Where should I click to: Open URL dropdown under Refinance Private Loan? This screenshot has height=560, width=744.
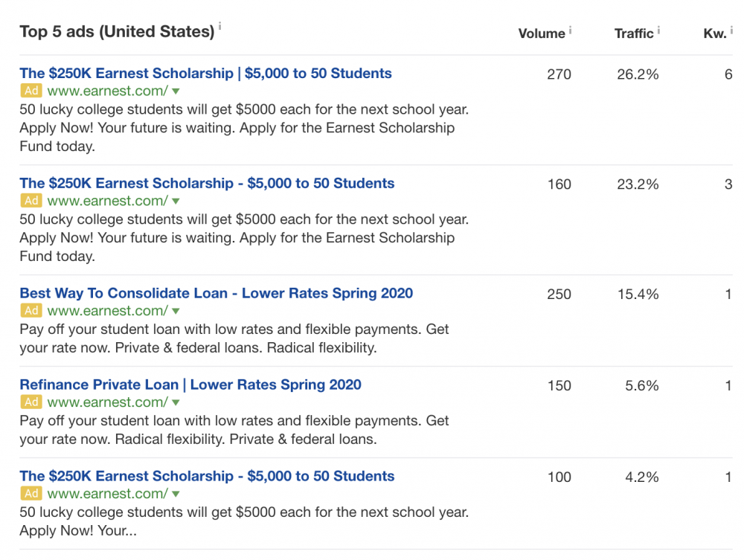tap(176, 402)
